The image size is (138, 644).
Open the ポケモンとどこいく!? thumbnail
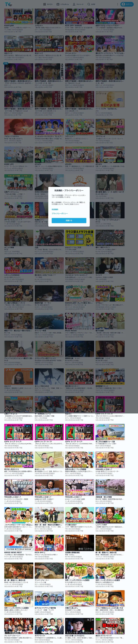19,210
